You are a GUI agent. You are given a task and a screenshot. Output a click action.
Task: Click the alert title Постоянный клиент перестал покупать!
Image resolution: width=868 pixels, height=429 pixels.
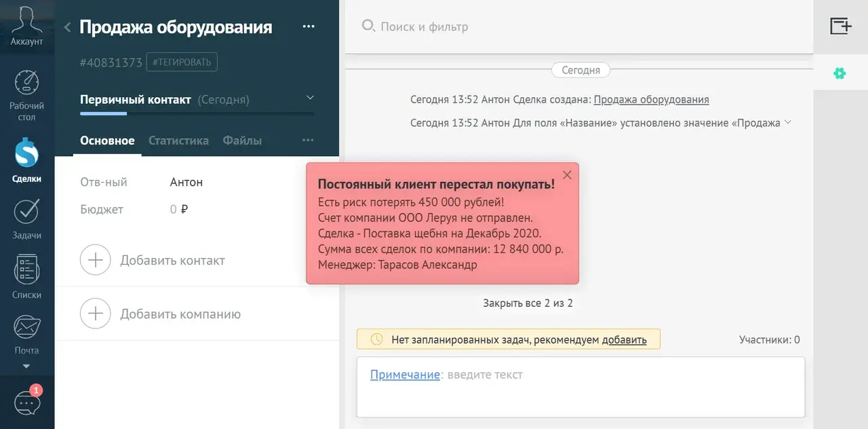click(436, 184)
